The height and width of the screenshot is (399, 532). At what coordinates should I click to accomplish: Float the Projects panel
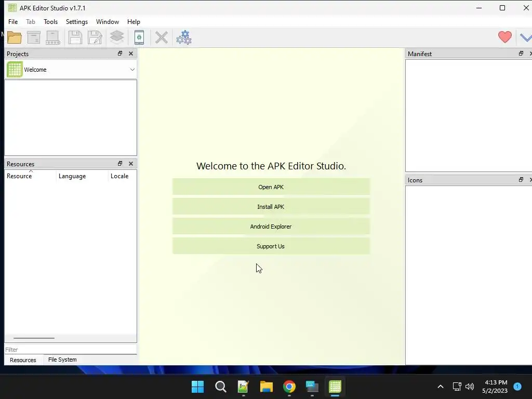click(120, 54)
